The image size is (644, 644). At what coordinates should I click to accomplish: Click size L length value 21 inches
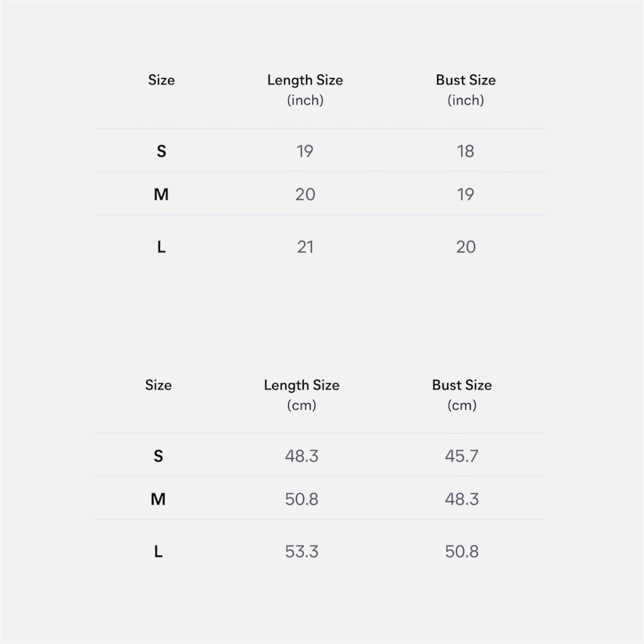coord(305,247)
